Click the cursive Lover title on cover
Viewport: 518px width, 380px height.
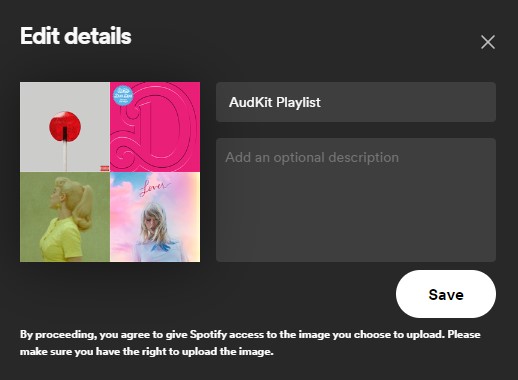tap(155, 188)
